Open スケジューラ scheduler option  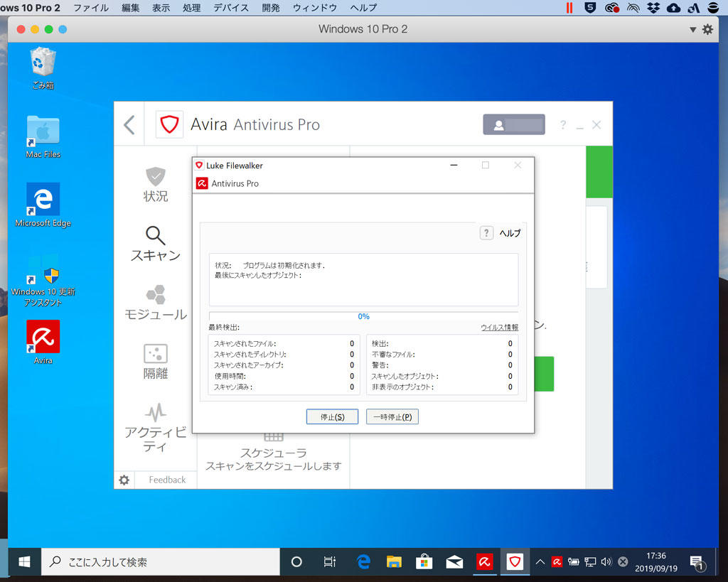274,453
